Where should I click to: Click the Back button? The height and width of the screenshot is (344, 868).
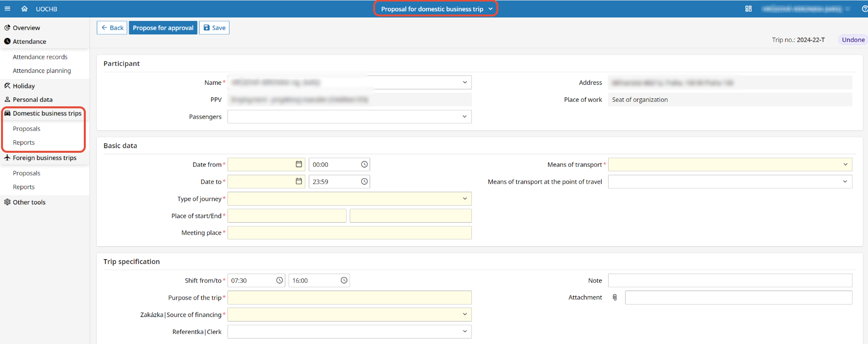112,28
